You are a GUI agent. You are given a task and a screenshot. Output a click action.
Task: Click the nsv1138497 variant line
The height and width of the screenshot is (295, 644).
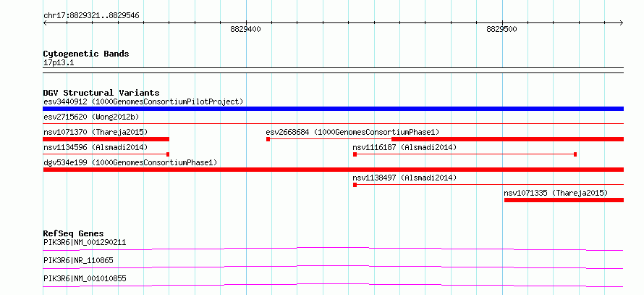coord(488,185)
